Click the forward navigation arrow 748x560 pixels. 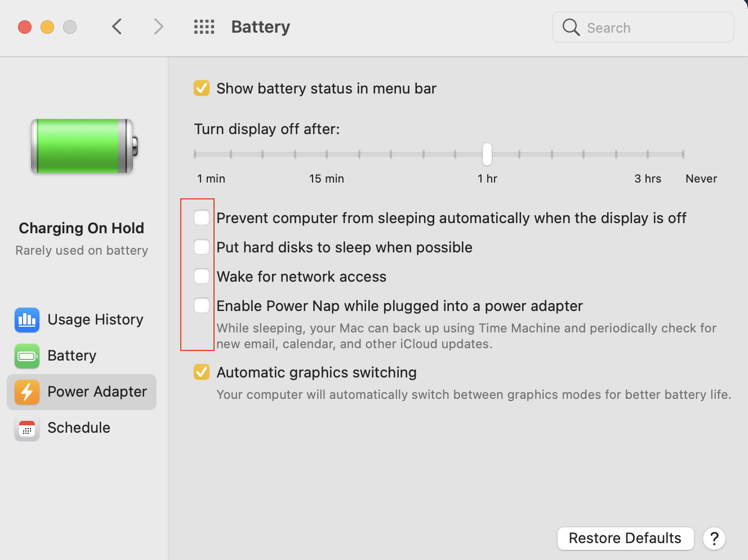pyautogui.click(x=158, y=26)
